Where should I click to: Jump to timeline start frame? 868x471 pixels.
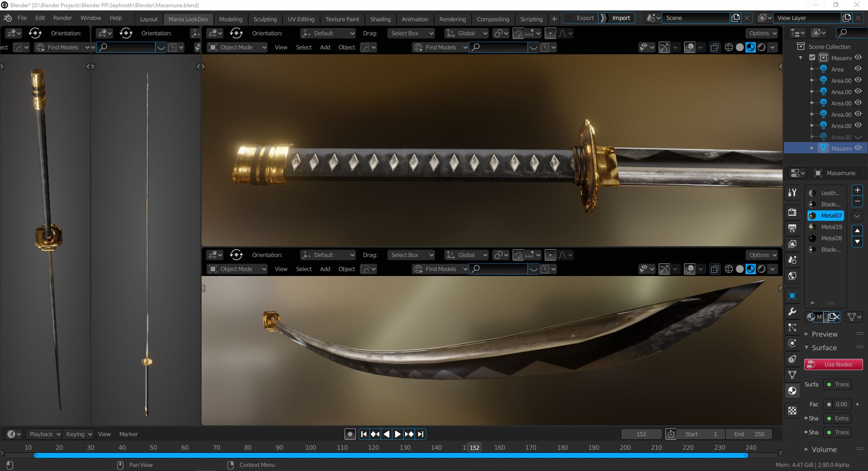[x=363, y=434]
